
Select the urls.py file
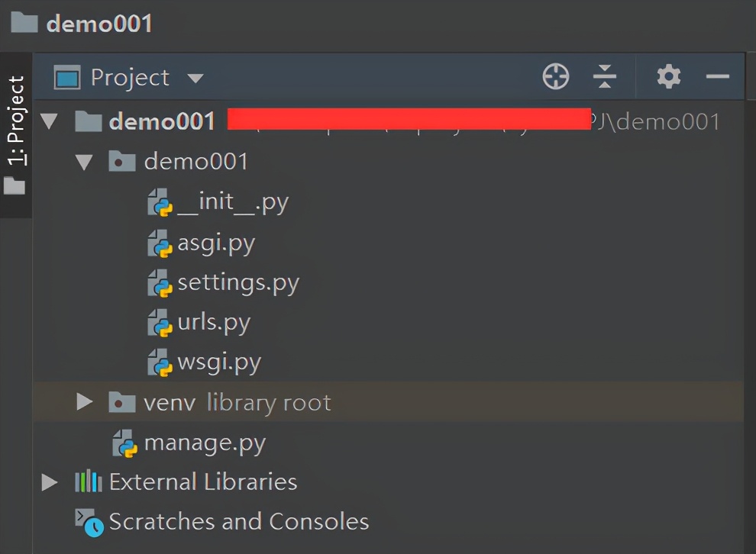click(215, 322)
